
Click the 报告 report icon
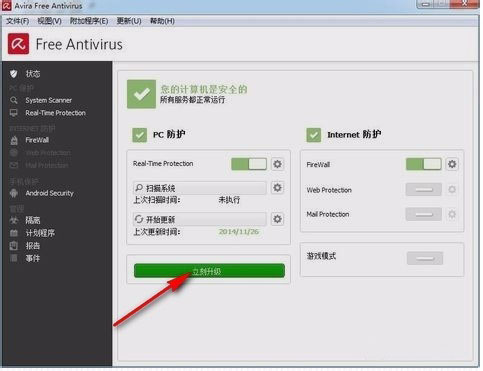14,246
